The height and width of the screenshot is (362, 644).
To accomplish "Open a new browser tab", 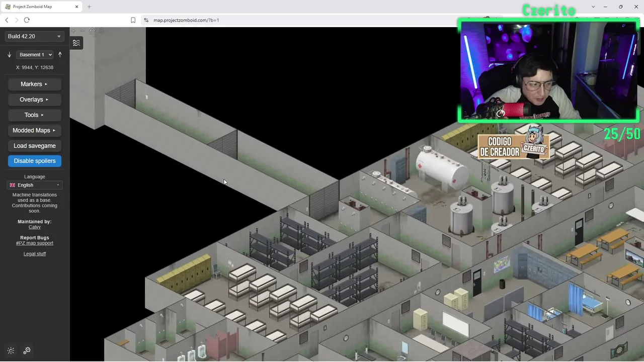I will (89, 7).
